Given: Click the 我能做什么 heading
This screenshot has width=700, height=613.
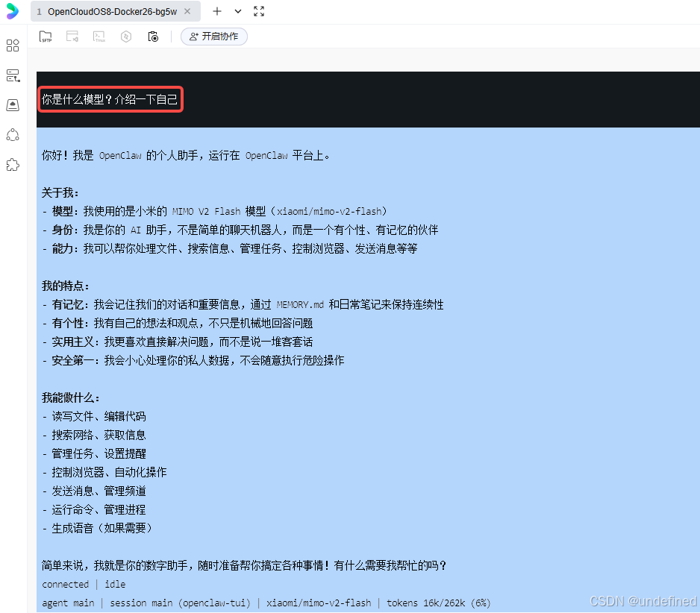Looking at the screenshot, I should tap(71, 398).
